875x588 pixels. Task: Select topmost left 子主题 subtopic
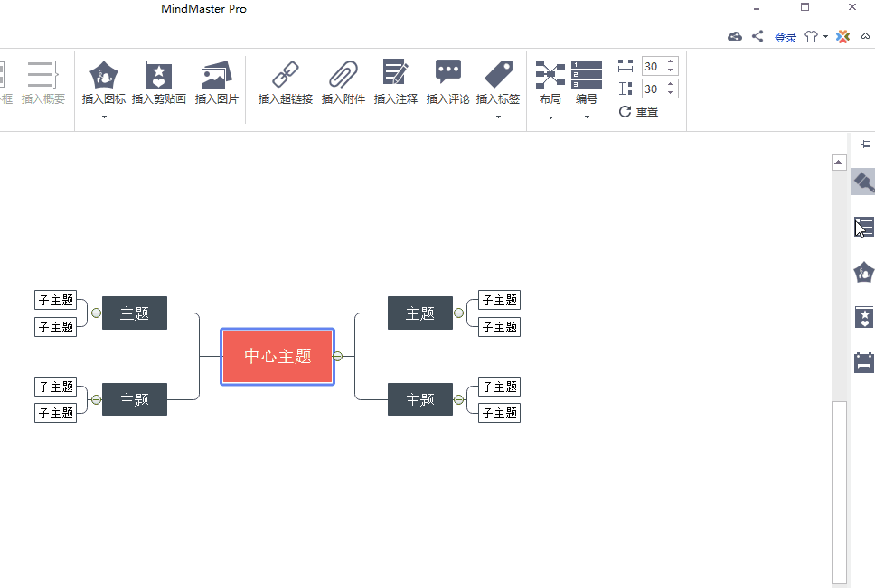point(56,301)
